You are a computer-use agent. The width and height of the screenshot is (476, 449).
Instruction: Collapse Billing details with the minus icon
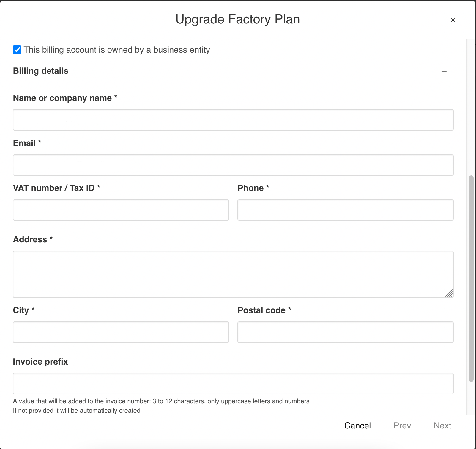[444, 71]
